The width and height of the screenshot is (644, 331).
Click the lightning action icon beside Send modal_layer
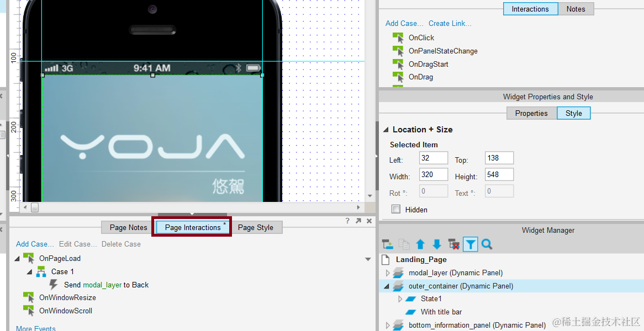54,285
